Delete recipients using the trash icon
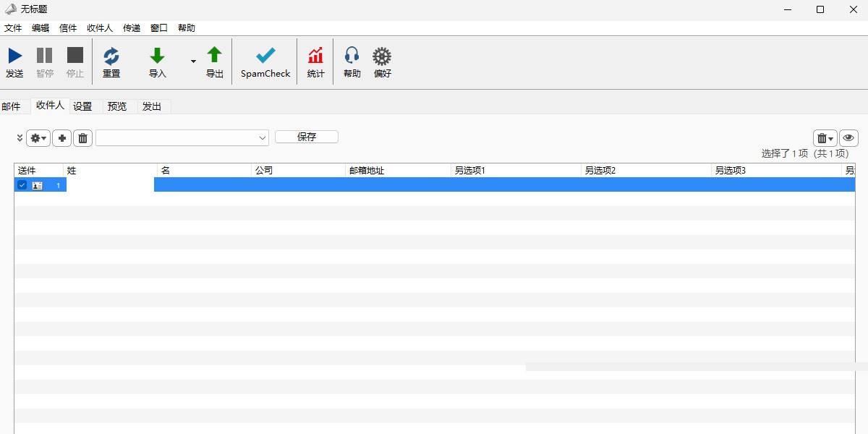 click(83, 137)
